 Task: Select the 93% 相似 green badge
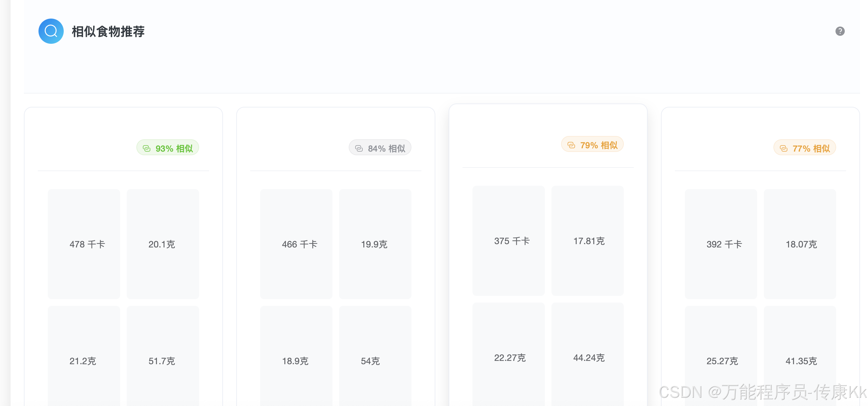[168, 148]
